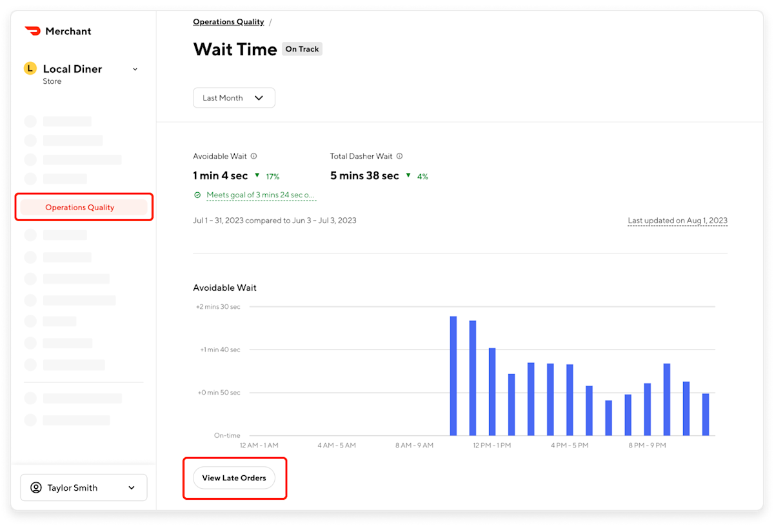
Task: Click the Last updated on Aug 1 link
Action: click(677, 220)
